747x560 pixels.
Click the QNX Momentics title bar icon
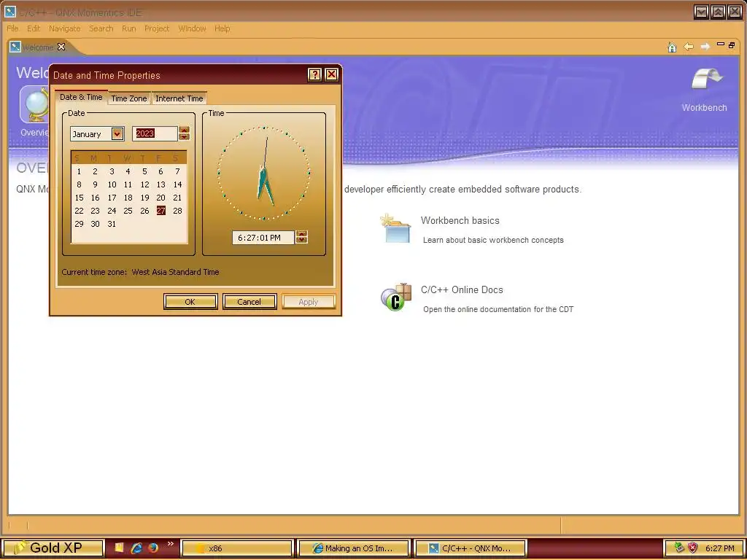[x=10, y=12]
